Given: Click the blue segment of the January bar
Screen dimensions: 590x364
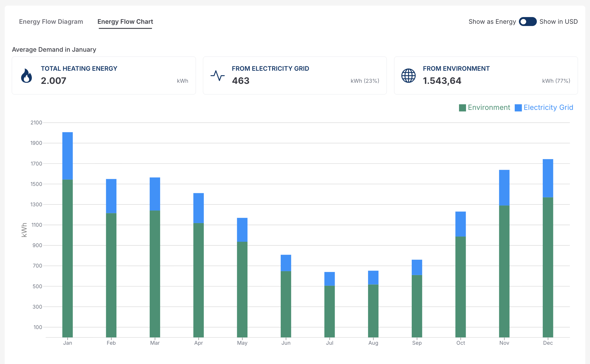Looking at the screenshot, I should 67,156.
